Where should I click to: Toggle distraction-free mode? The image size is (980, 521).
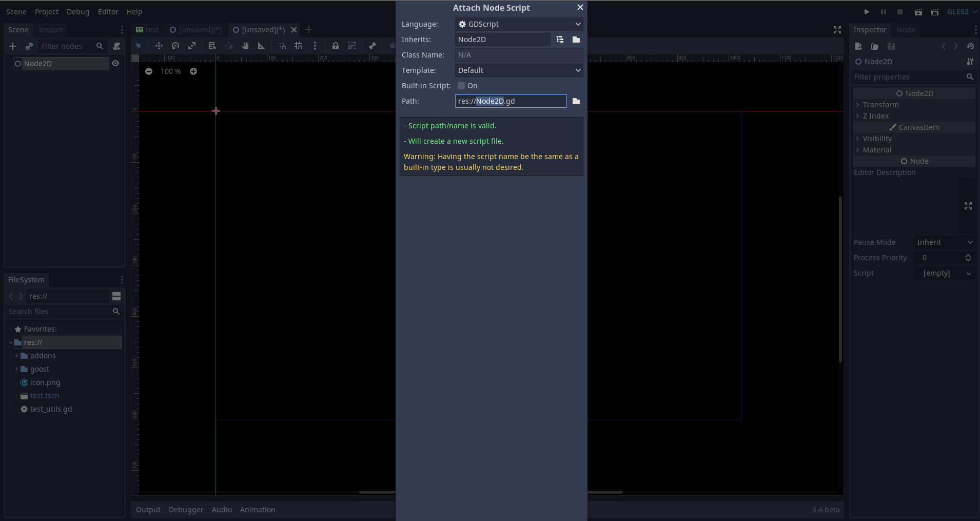point(837,30)
